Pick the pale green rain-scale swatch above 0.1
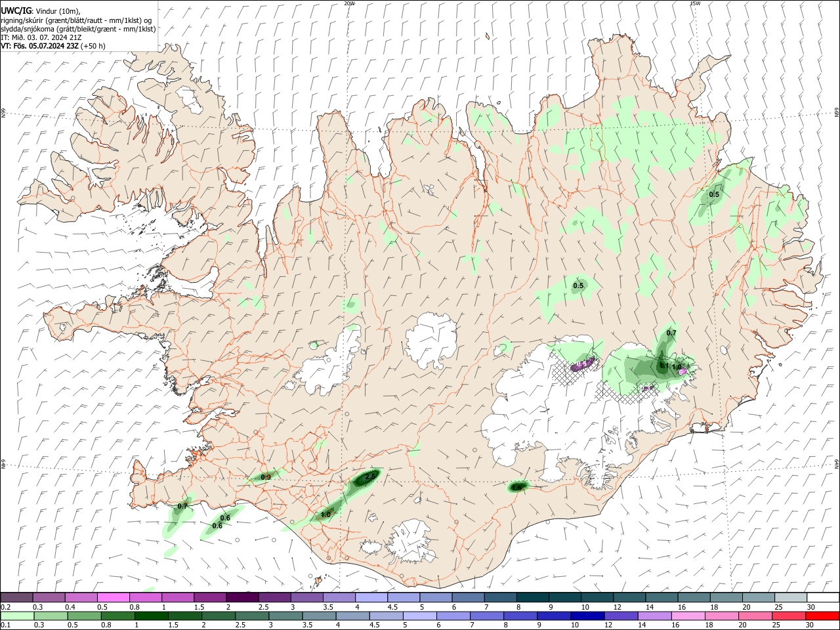840x630 pixels. click(x=17, y=616)
